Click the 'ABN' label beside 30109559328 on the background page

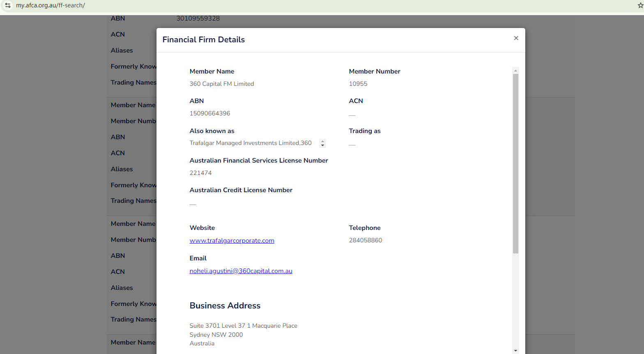pos(118,18)
